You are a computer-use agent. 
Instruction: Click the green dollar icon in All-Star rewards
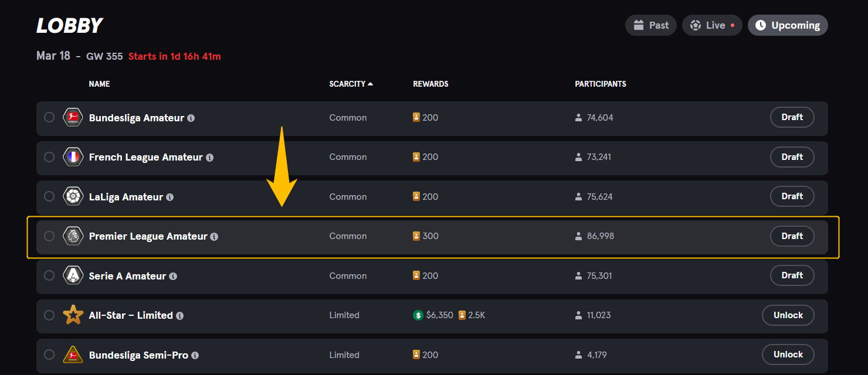(x=418, y=315)
